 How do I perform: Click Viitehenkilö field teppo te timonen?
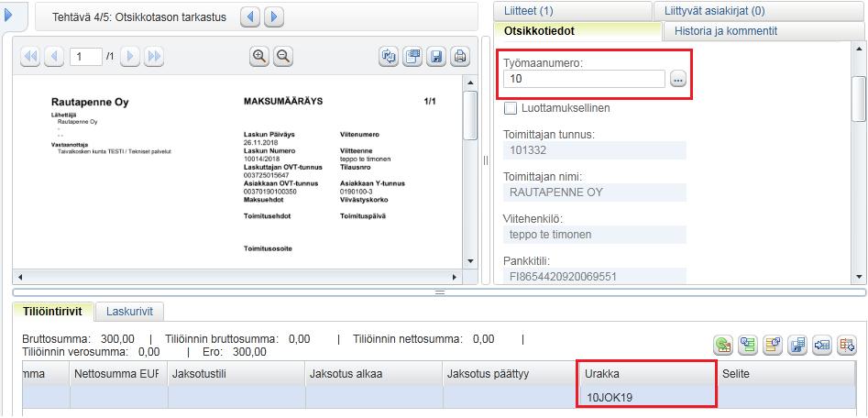(x=595, y=234)
